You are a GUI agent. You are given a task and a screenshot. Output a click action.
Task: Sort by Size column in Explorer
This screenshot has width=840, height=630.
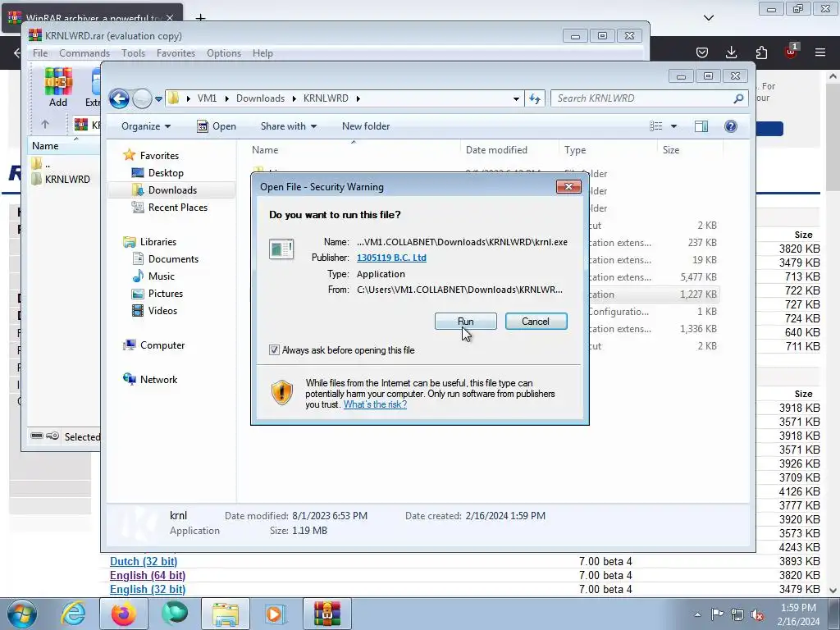tap(689, 150)
